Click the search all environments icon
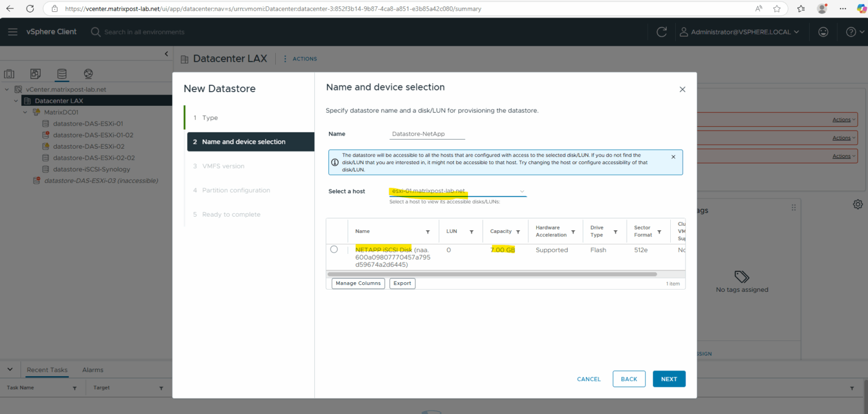The height and width of the screenshot is (414, 868). (x=95, y=32)
